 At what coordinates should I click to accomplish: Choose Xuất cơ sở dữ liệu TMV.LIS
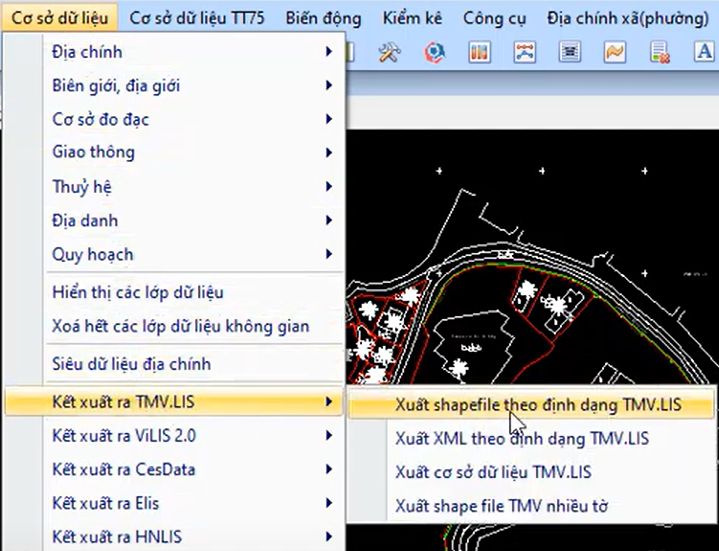click(531, 472)
